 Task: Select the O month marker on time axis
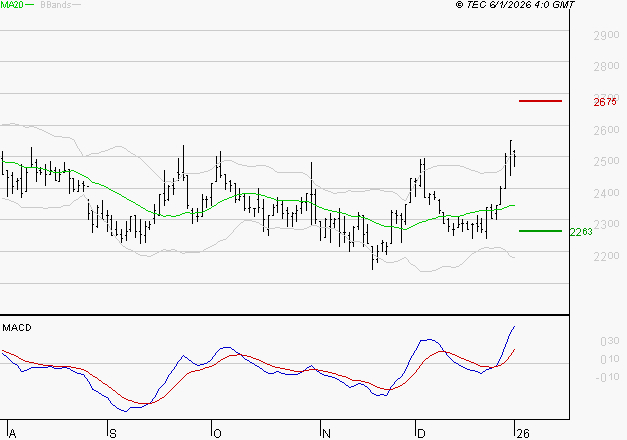click(215, 432)
